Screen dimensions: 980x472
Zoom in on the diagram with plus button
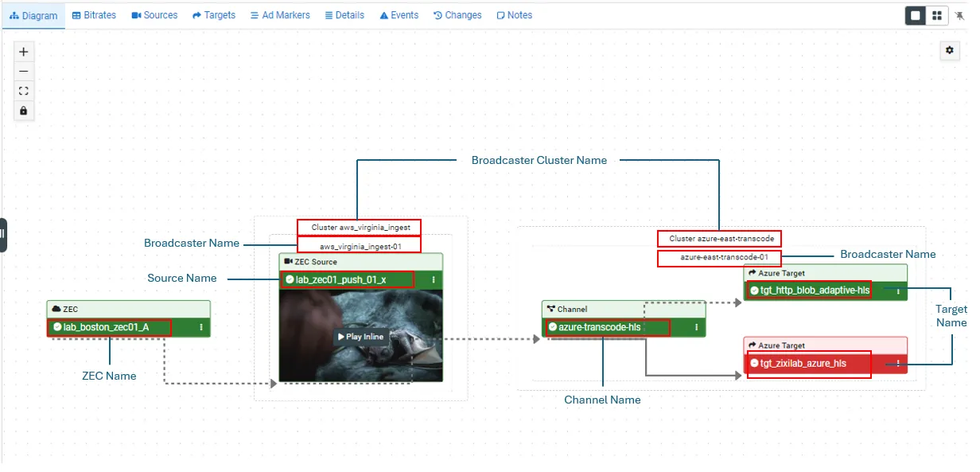click(24, 52)
